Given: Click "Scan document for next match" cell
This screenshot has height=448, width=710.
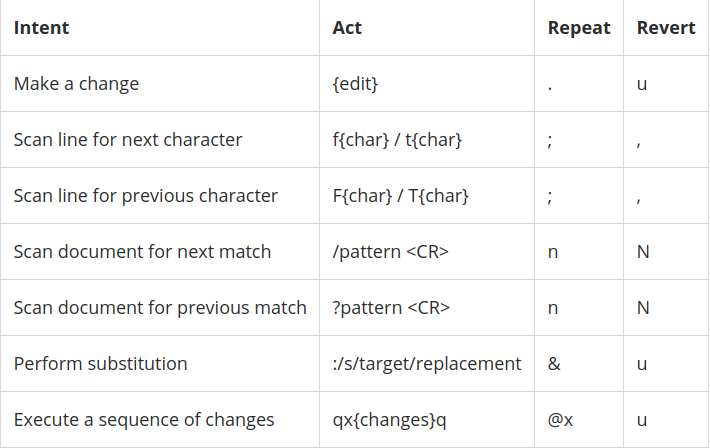Looking at the screenshot, I should pyautogui.click(x=142, y=252).
